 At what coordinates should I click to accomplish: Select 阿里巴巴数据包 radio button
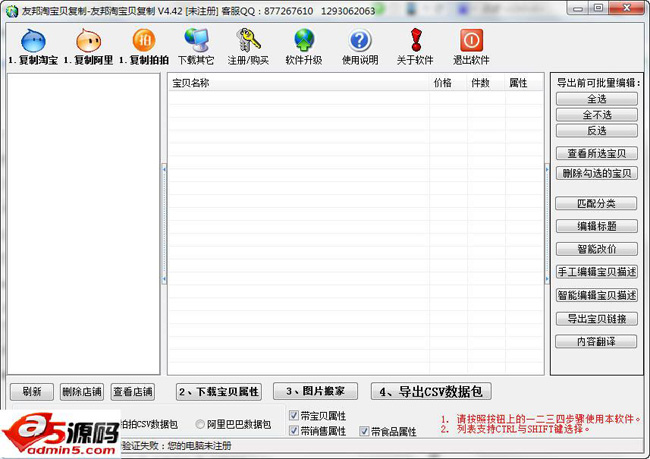[x=200, y=424]
